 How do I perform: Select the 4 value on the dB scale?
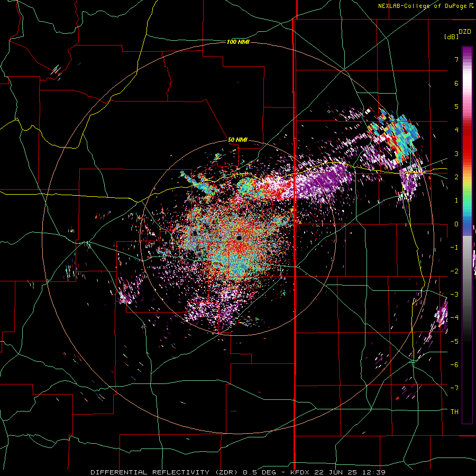pyautogui.click(x=456, y=130)
